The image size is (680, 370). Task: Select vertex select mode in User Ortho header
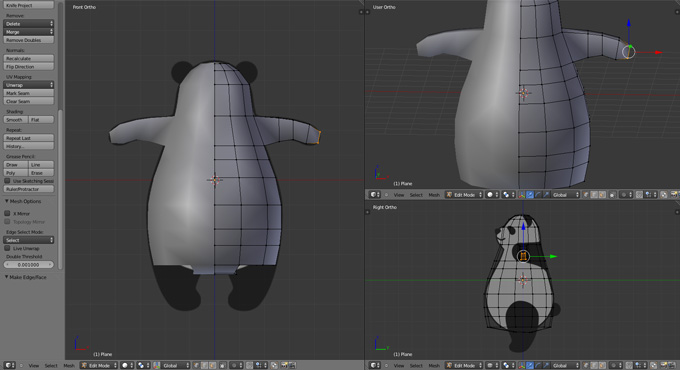(585, 195)
